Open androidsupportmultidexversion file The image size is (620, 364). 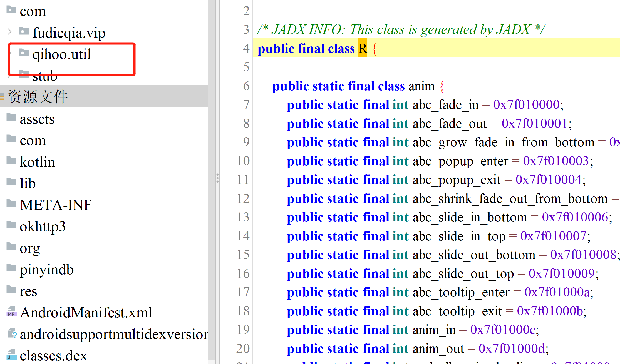[114, 334]
